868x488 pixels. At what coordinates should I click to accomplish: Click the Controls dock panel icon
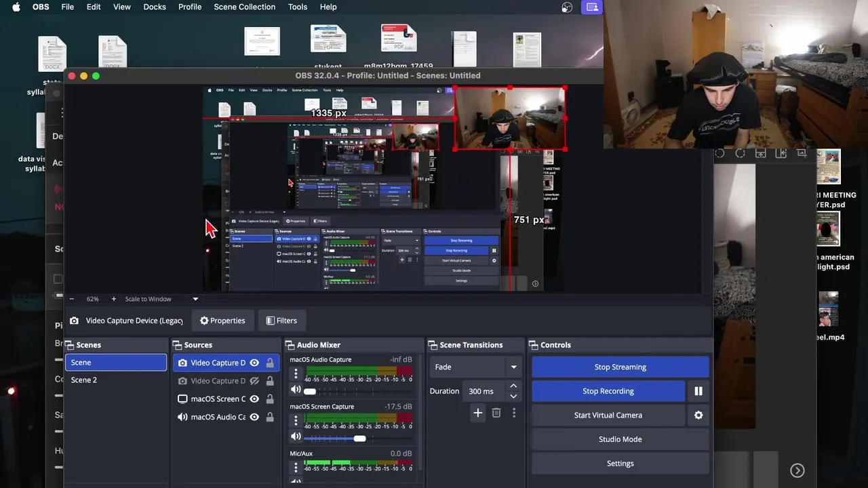[533, 345]
